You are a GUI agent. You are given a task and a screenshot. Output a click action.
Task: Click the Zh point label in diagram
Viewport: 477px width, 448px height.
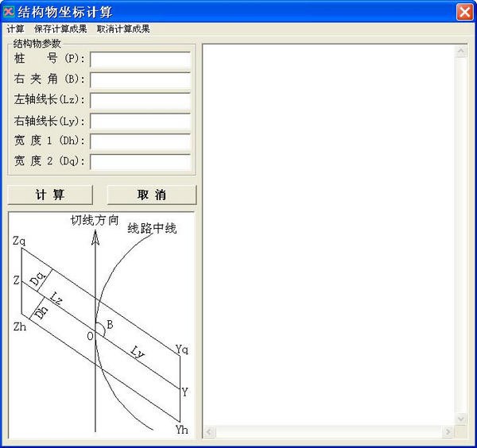20,326
